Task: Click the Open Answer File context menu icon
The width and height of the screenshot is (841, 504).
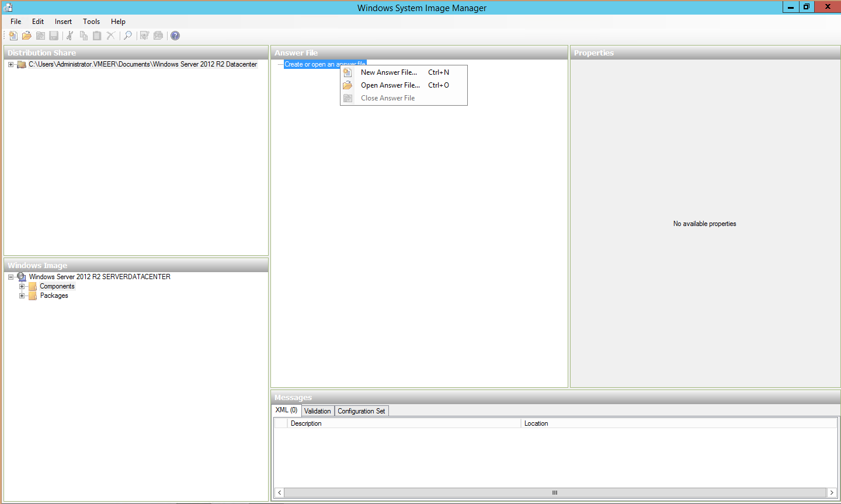Action: 347,85
